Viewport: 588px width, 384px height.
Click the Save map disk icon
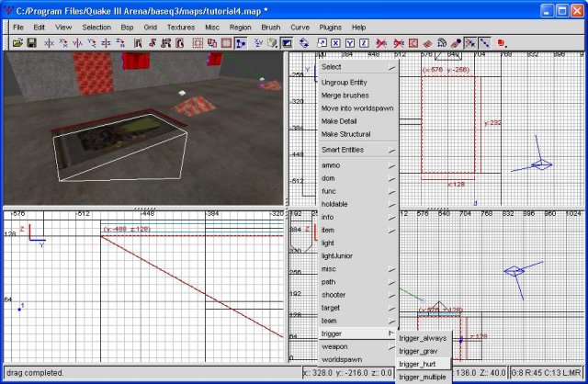pyautogui.click(x=31, y=43)
